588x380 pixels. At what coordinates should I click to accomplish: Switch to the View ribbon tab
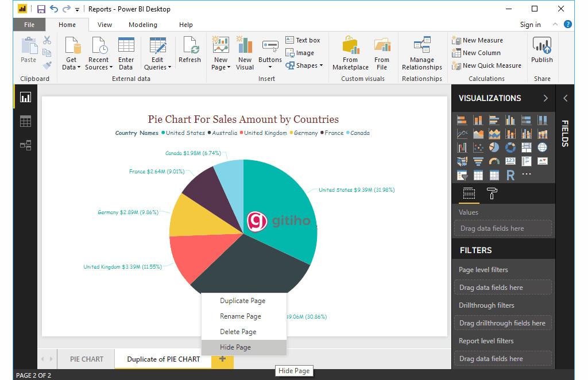tap(105, 25)
